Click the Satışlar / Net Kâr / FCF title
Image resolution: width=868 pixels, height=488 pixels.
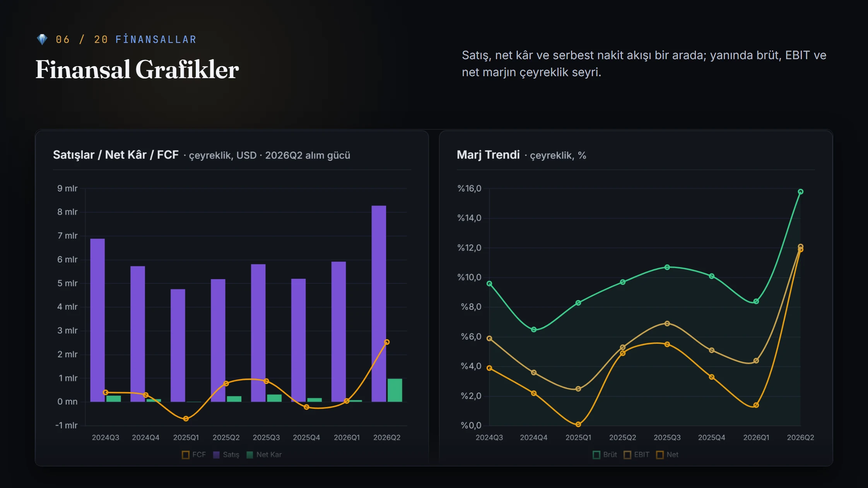(116, 155)
